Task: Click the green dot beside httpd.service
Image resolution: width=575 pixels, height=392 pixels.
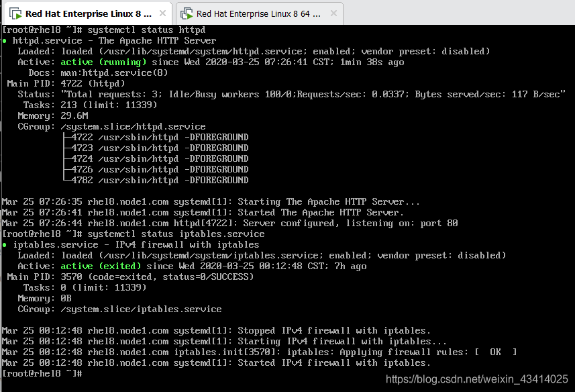Action: [x=5, y=41]
